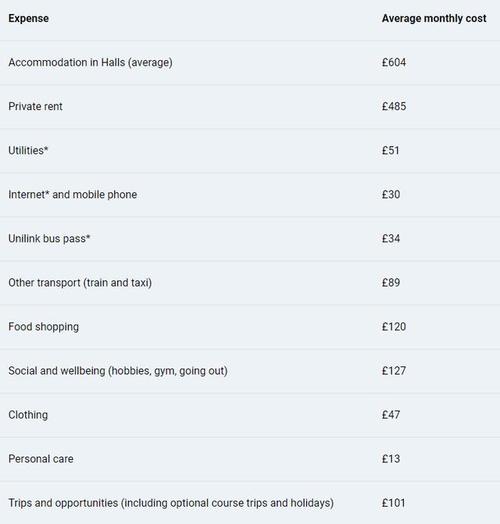
Task: Click the £89 transport cost value
Action: coord(391,283)
